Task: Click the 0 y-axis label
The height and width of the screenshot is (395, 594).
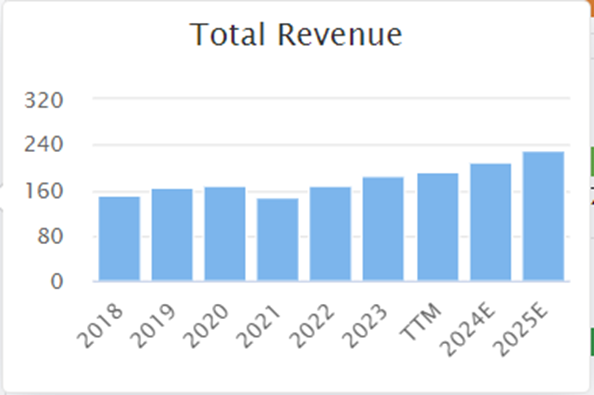Action: tap(57, 282)
